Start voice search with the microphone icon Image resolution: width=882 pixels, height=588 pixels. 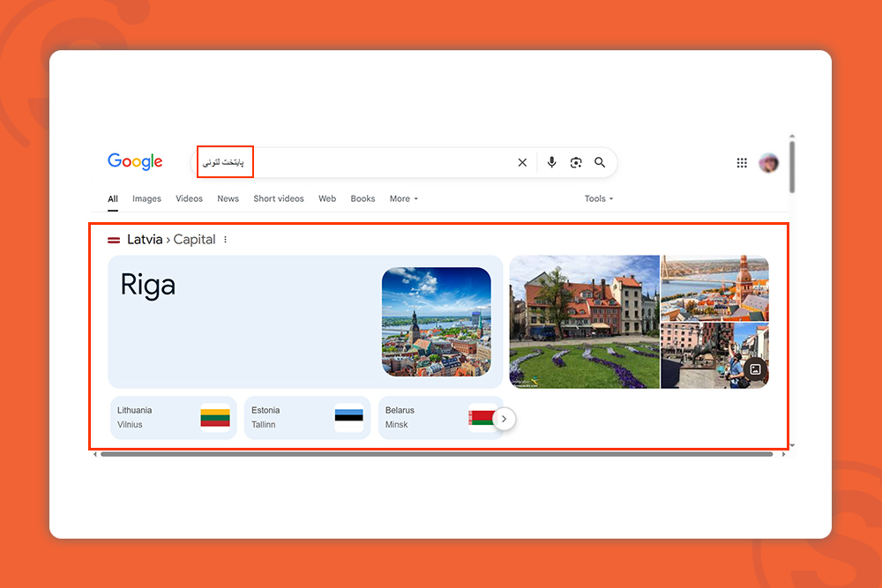(x=552, y=162)
